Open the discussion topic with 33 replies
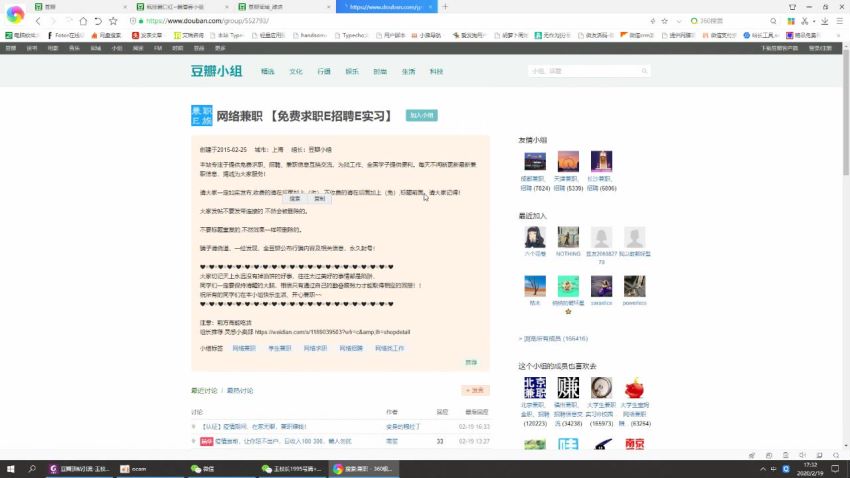 [x=283, y=442]
